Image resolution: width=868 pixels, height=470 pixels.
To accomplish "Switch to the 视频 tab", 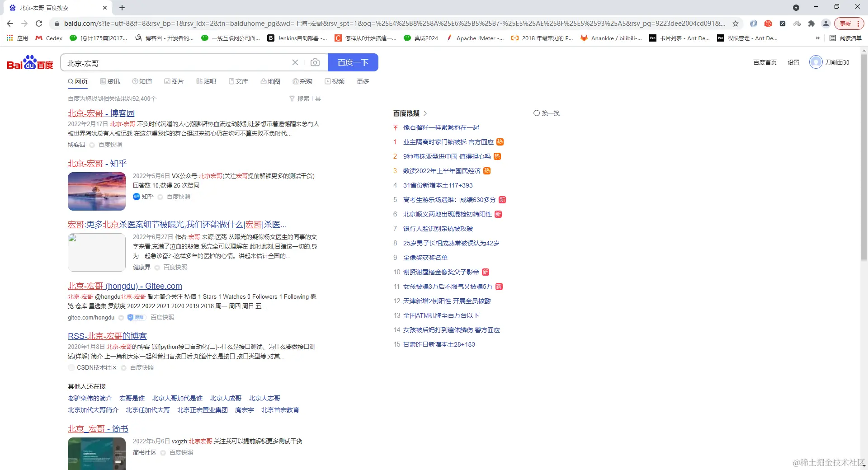I will tap(335, 81).
